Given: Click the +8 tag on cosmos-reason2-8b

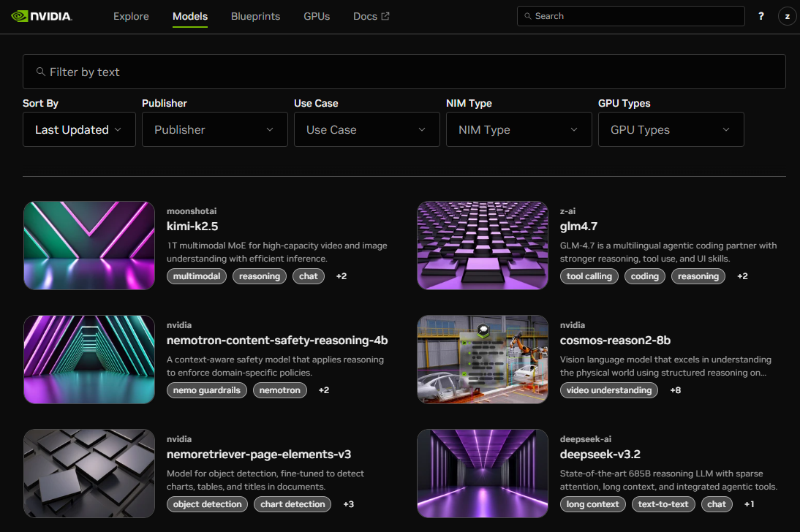Looking at the screenshot, I should [675, 390].
